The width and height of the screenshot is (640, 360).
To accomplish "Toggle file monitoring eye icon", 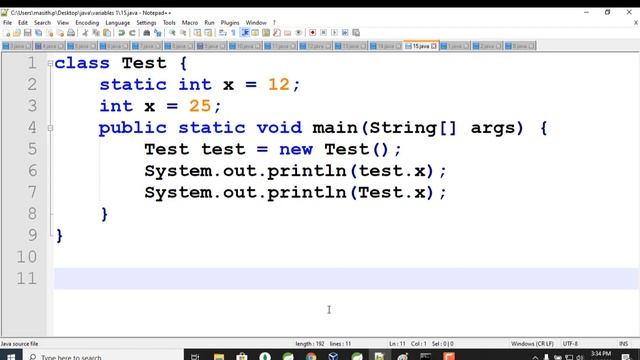I will [298, 33].
